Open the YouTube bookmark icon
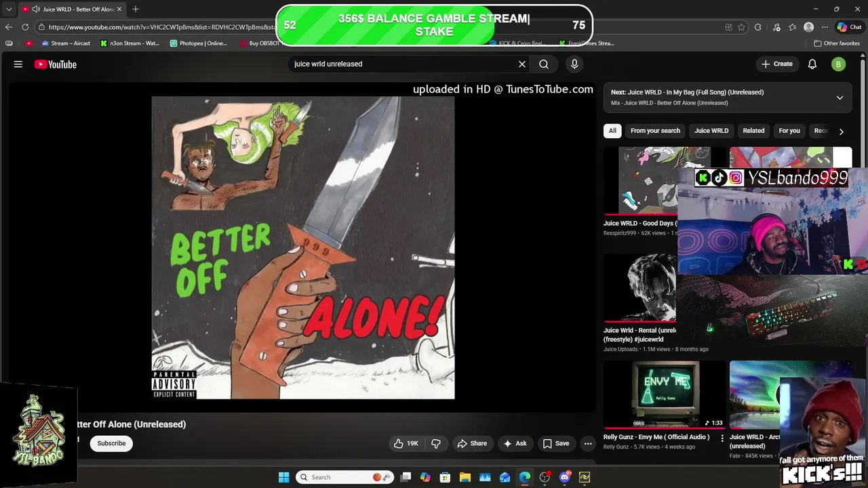 pyautogui.click(x=28, y=43)
